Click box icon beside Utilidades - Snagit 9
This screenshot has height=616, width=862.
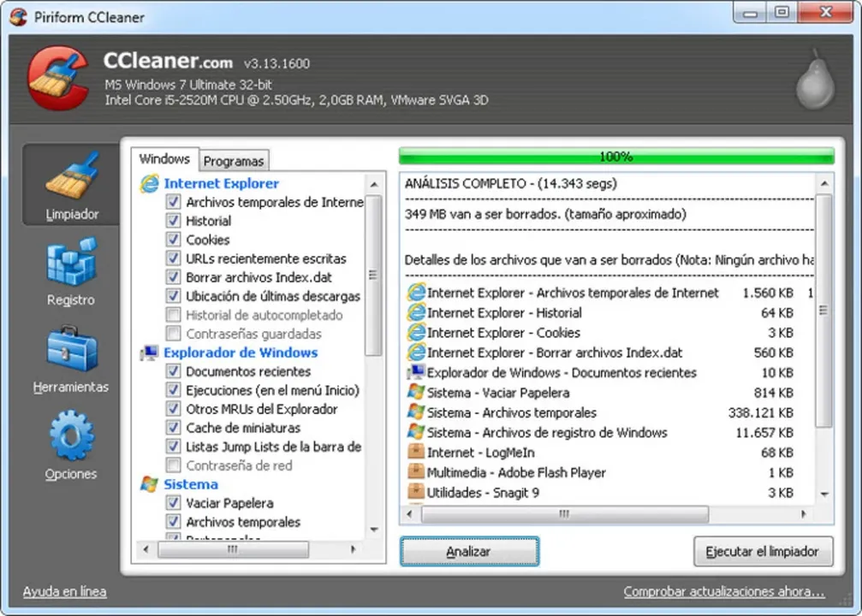click(416, 492)
